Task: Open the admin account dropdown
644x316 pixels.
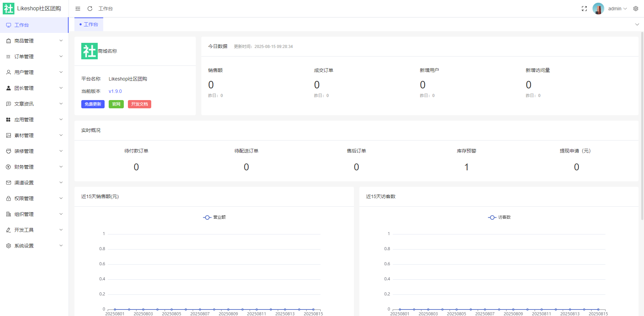Action: tap(617, 9)
